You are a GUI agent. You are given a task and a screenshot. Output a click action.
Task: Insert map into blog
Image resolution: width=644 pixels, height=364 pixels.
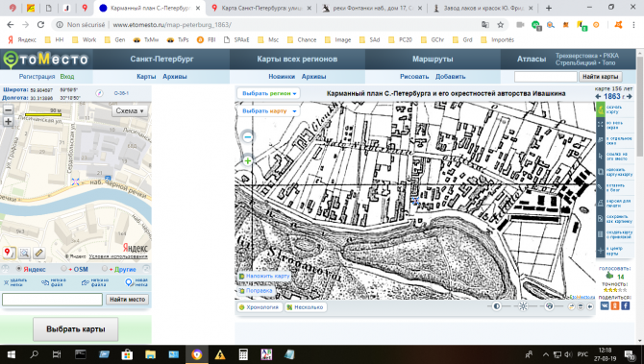pos(614,187)
